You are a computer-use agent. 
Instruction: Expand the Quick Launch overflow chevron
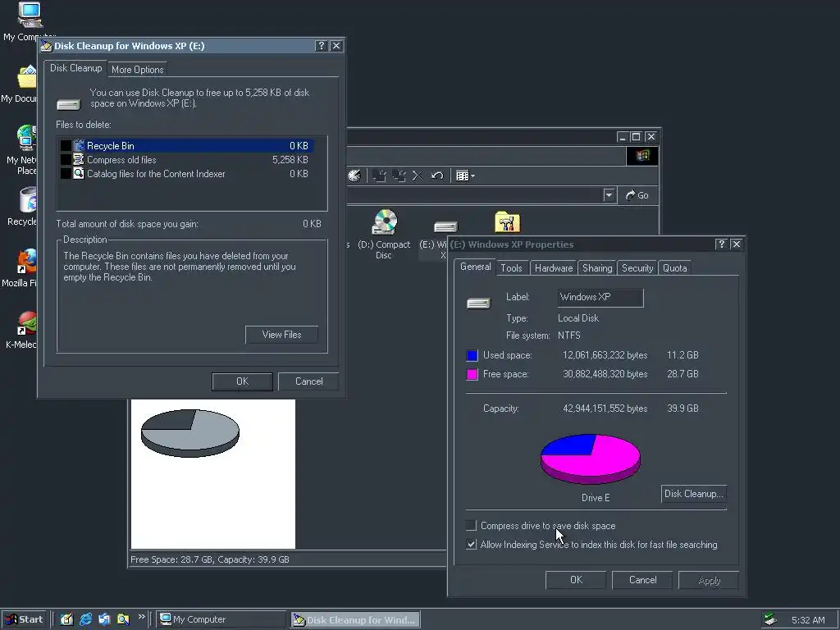(x=141, y=617)
